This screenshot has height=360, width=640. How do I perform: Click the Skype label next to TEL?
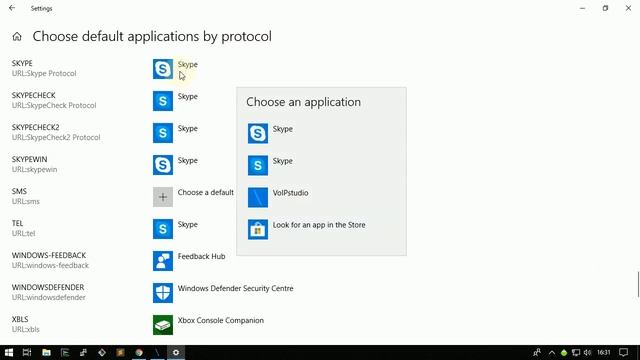[188, 224]
